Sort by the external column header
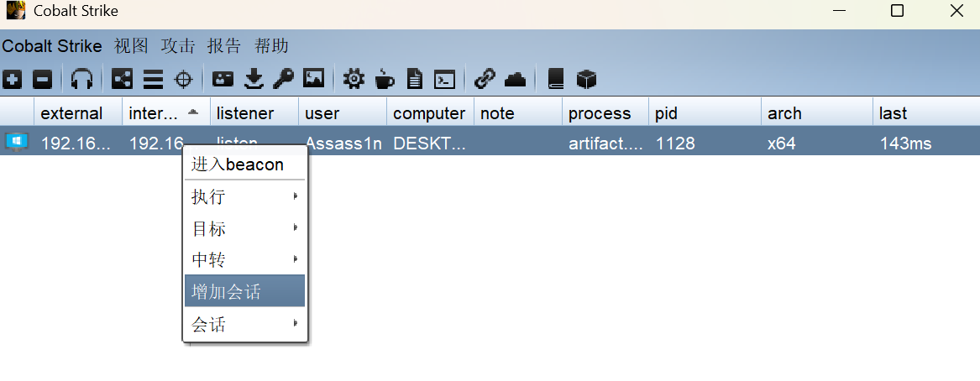 [78, 113]
